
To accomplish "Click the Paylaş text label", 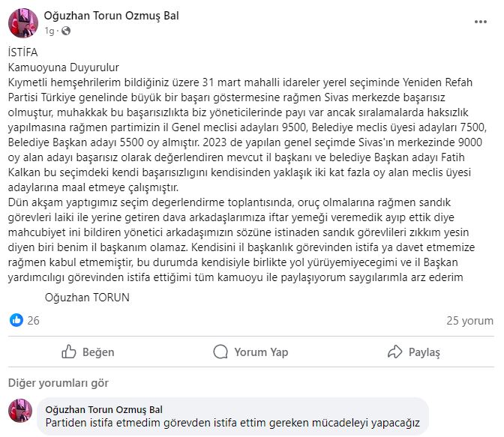I will 424,352.
